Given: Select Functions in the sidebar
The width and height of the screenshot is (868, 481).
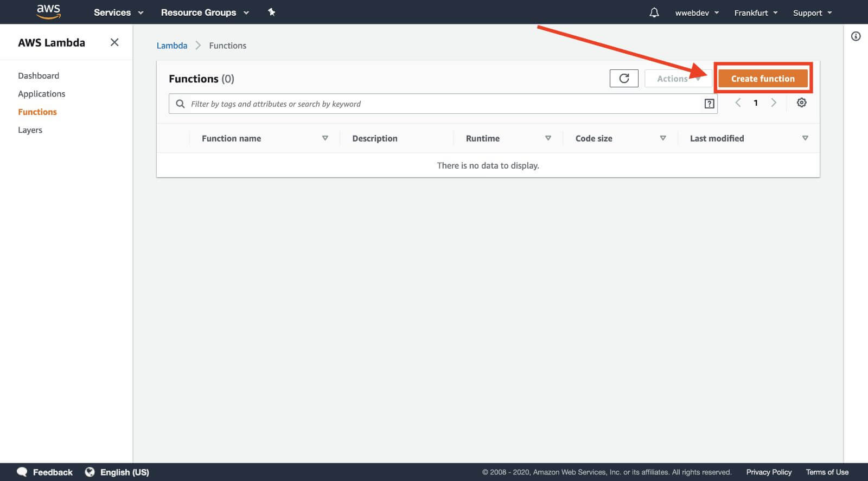Looking at the screenshot, I should 37,112.
